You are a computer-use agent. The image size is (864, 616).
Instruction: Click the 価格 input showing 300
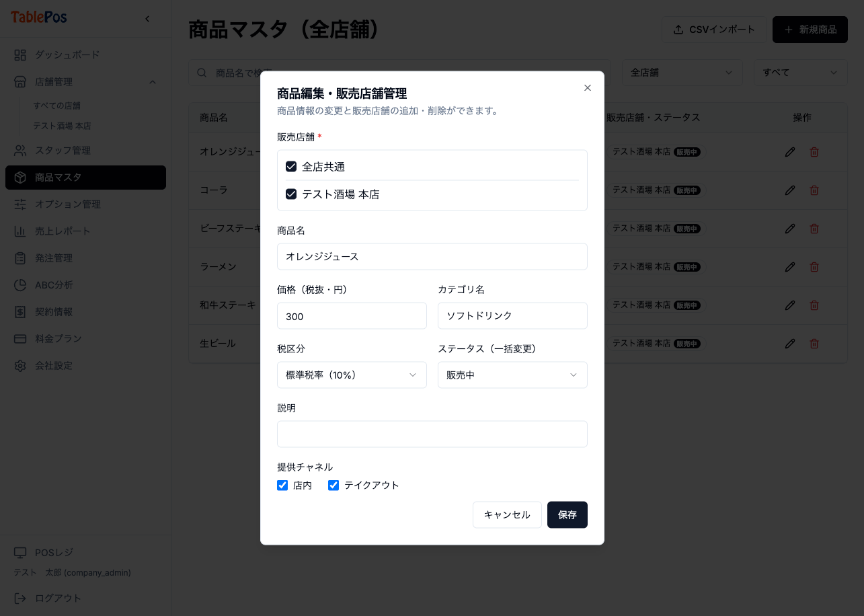click(352, 316)
